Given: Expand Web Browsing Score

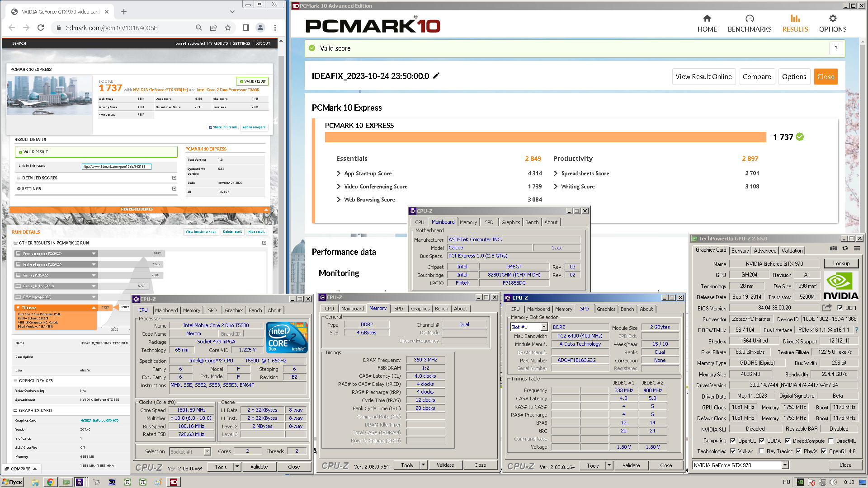Looking at the screenshot, I should pyautogui.click(x=339, y=200).
